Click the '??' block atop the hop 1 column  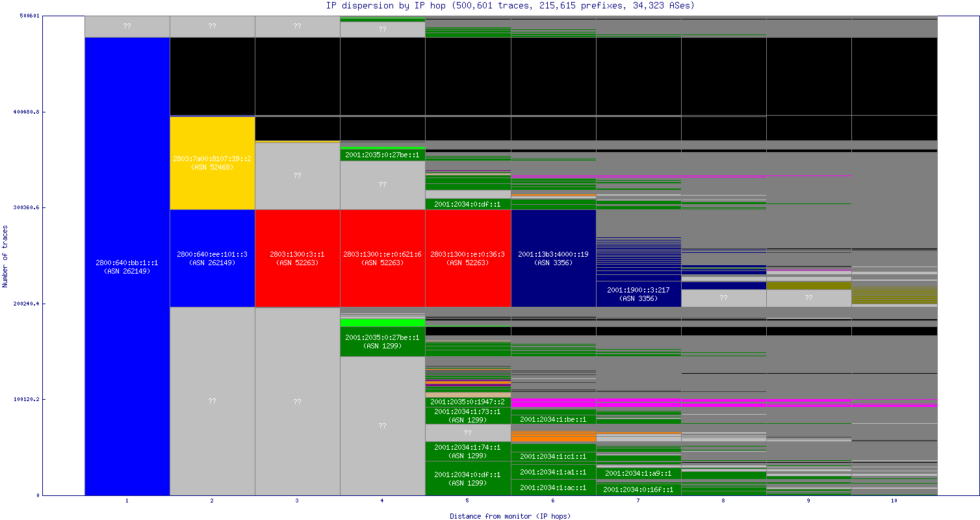[x=127, y=27]
